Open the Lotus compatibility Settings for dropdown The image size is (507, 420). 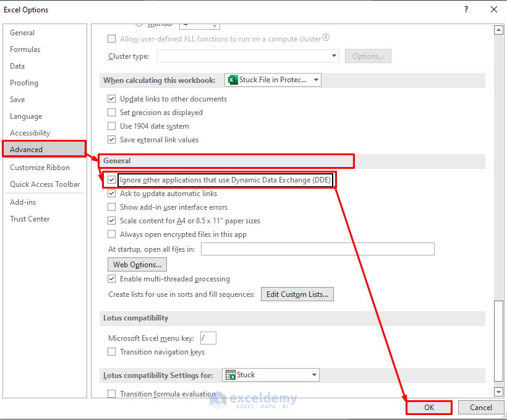[314, 374]
